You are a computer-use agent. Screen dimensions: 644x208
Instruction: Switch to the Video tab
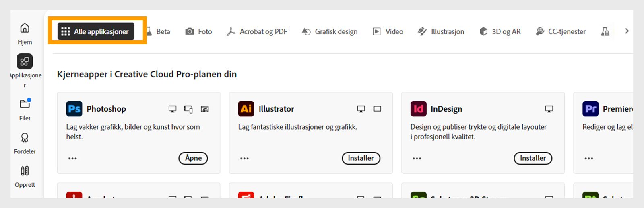pyautogui.click(x=388, y=31)
